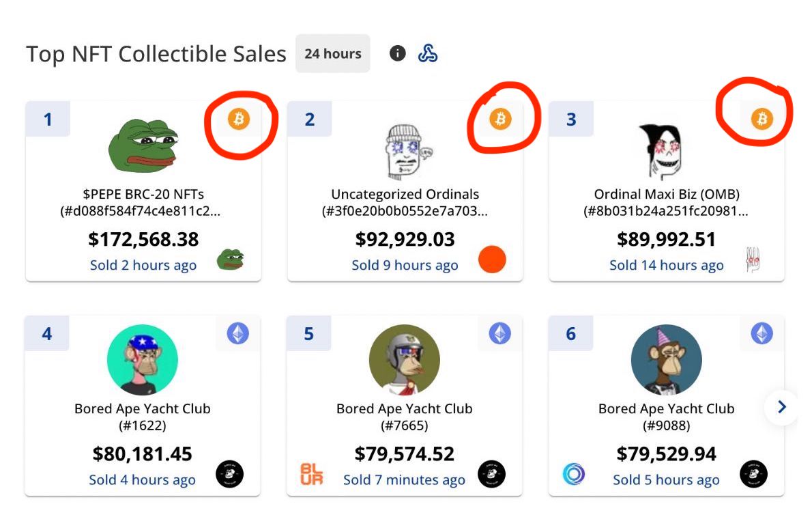The width and height of the screenshot is (812, 530).
Task: Open the Pepe frog NFT thumbnail
Action: [x=142, y=145]
